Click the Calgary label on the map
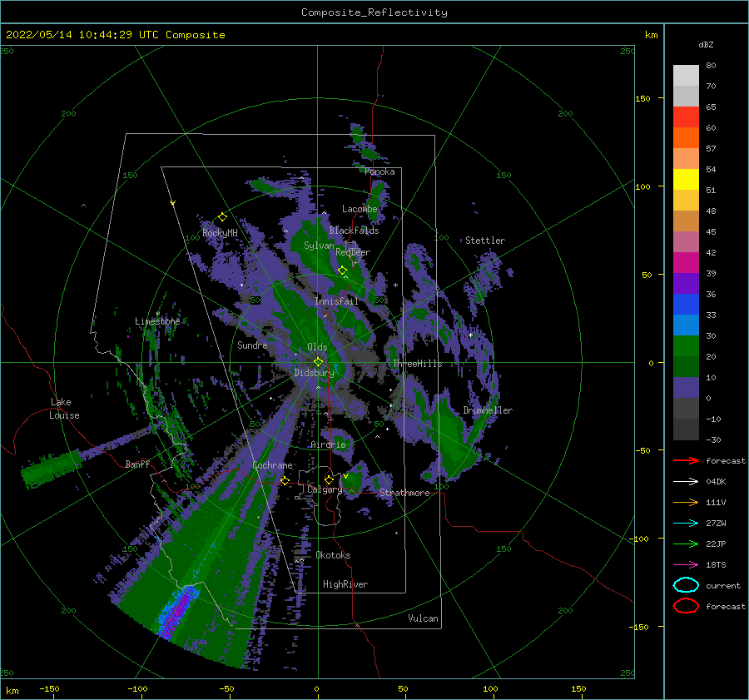This screenshot has height=700, width=749. (x=325, y=489)
